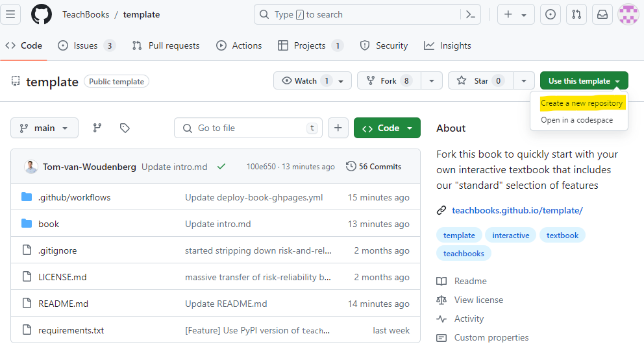Click the template breadcrumb link
Viewport: 644px width, 349px height.
click(142, 14)
